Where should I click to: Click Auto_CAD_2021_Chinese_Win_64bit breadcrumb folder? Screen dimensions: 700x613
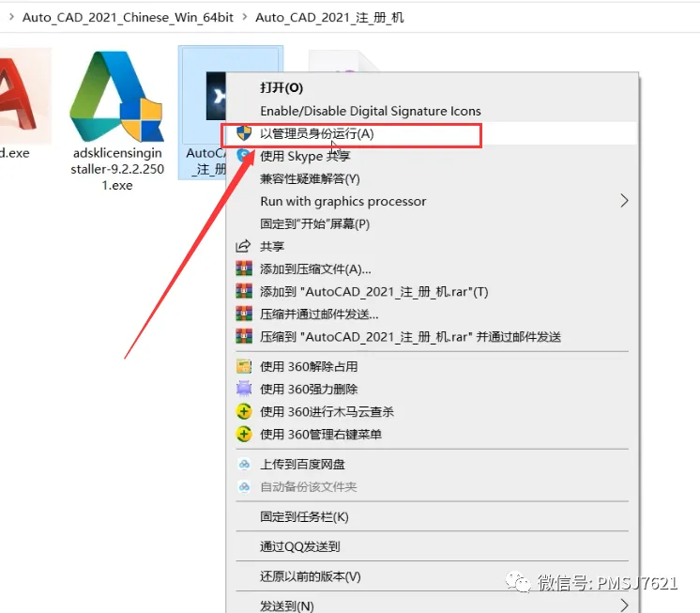128,18
